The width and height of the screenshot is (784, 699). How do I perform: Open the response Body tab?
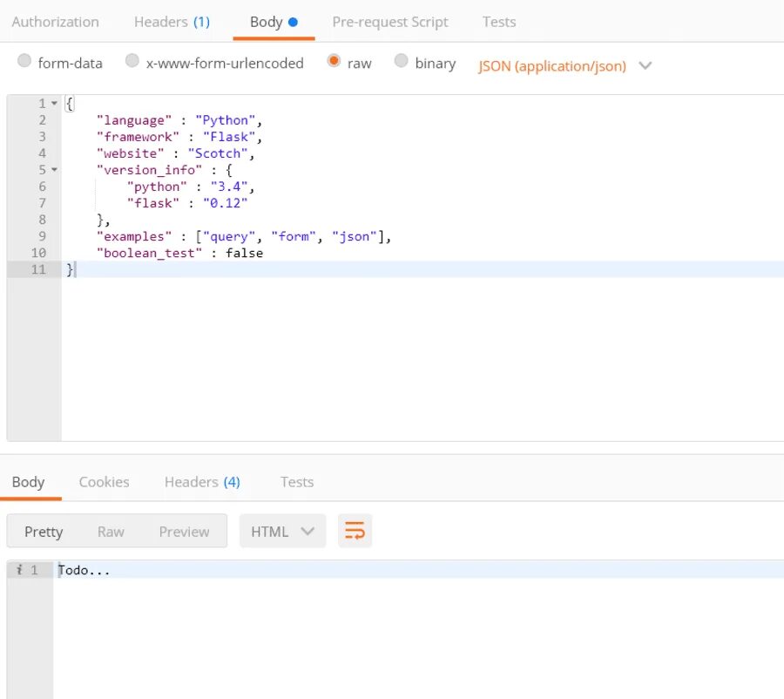pos(29,482)
